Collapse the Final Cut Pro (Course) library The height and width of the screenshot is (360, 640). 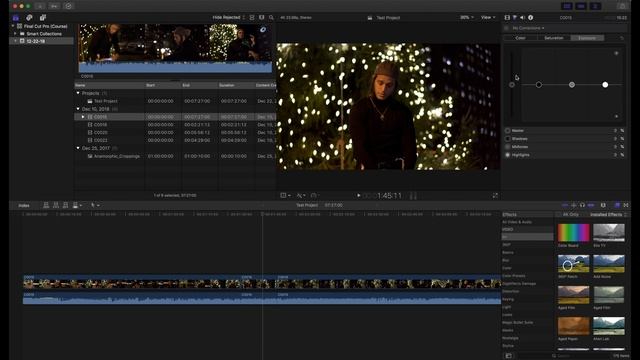click(13, 26)
